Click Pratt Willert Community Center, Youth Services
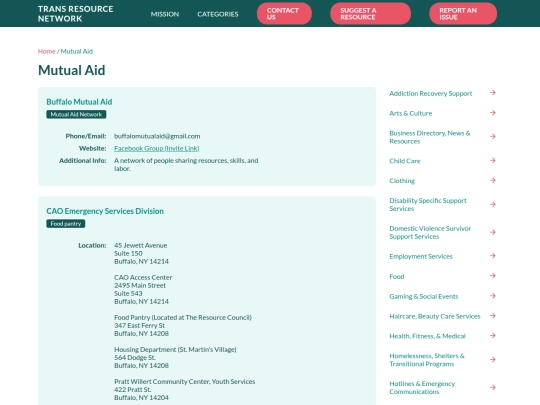Image resolution: width=540 pixels, height=405 pixels. pos(185,382)
